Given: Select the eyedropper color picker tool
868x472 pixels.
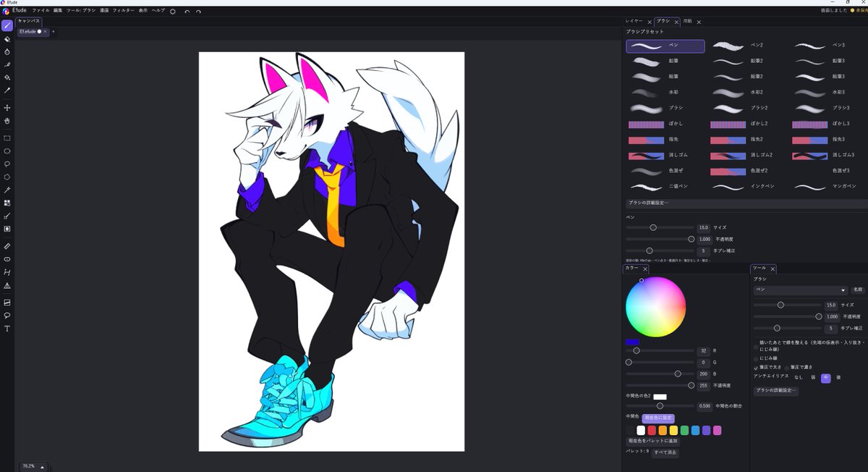Looking at the screenshot, I should click(x=7, y=90).
